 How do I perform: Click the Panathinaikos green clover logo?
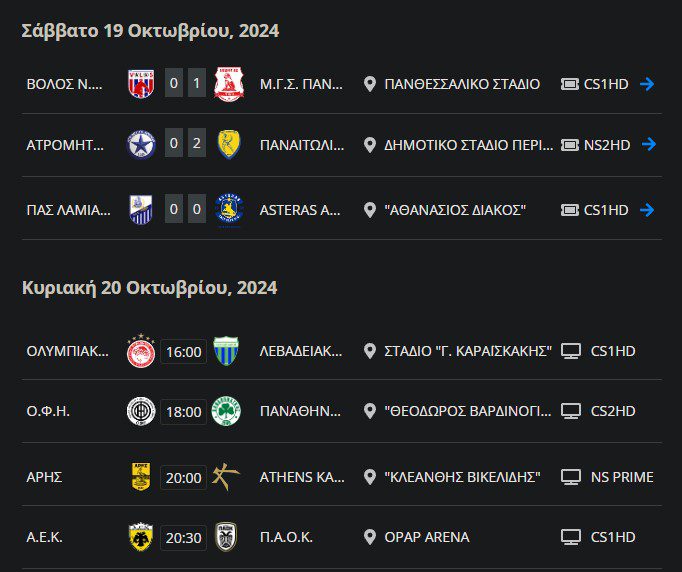click(226, 411)
